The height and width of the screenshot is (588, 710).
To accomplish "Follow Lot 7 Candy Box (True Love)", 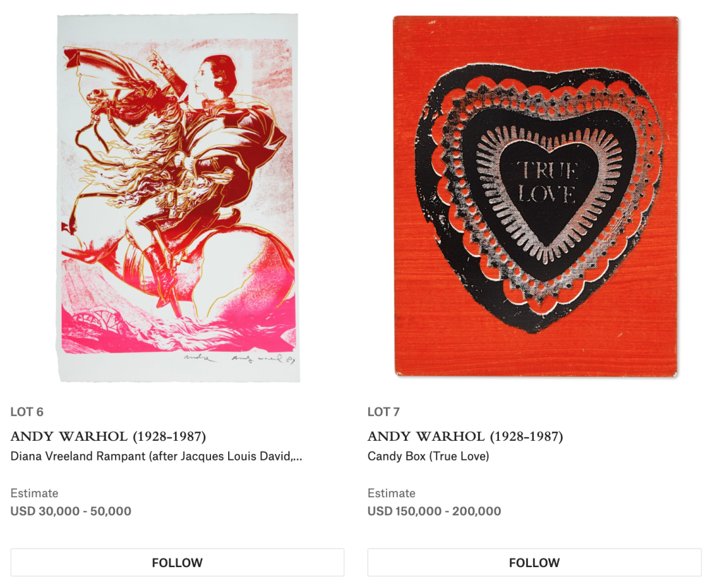I will [x=534, y=562].
